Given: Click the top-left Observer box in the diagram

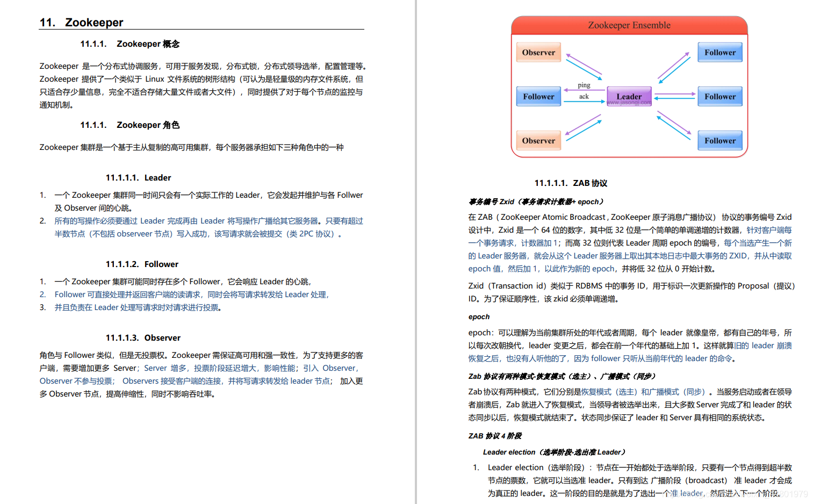Looking at the screenshot, I should click(538, 52).
